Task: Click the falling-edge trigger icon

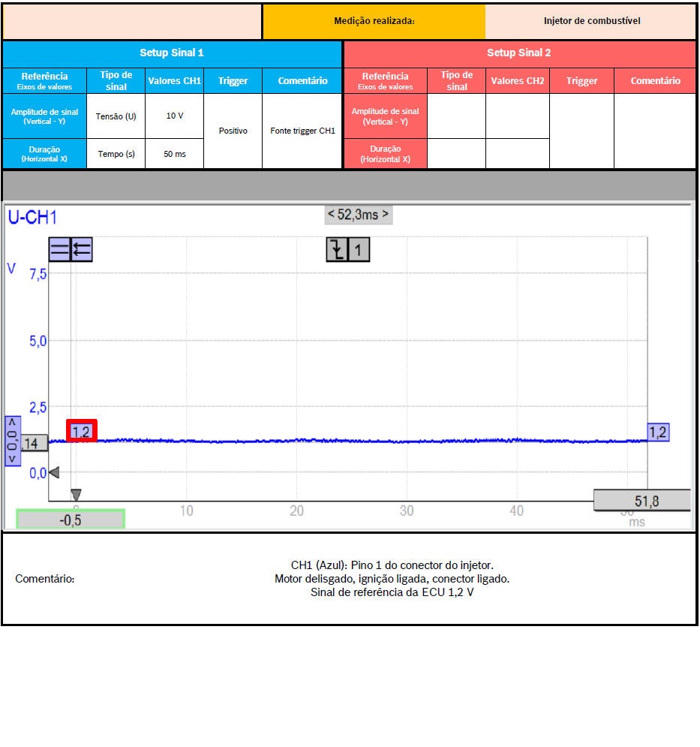Action: 337,250
